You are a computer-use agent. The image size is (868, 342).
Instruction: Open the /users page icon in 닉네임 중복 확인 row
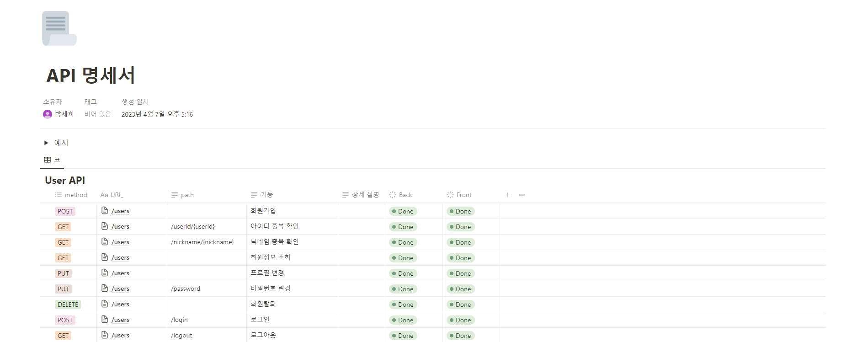pyautogui.click(x=105, y=241)
